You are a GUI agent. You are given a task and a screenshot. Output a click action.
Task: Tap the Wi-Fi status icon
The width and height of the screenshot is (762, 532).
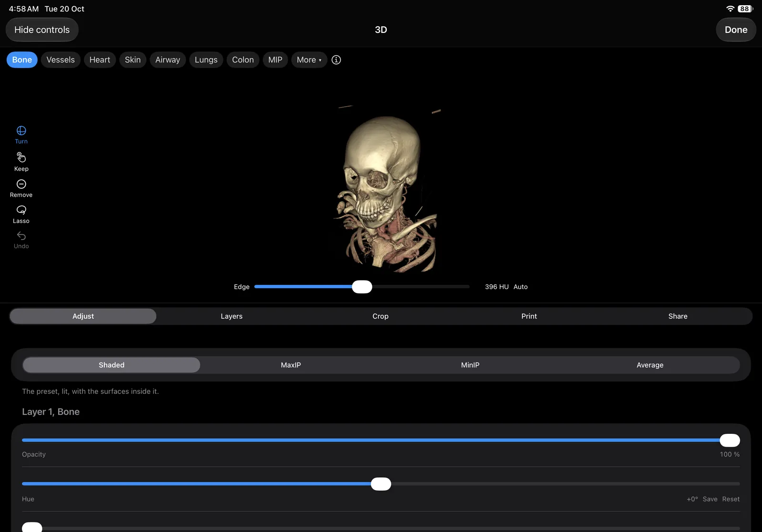point(730,9)
